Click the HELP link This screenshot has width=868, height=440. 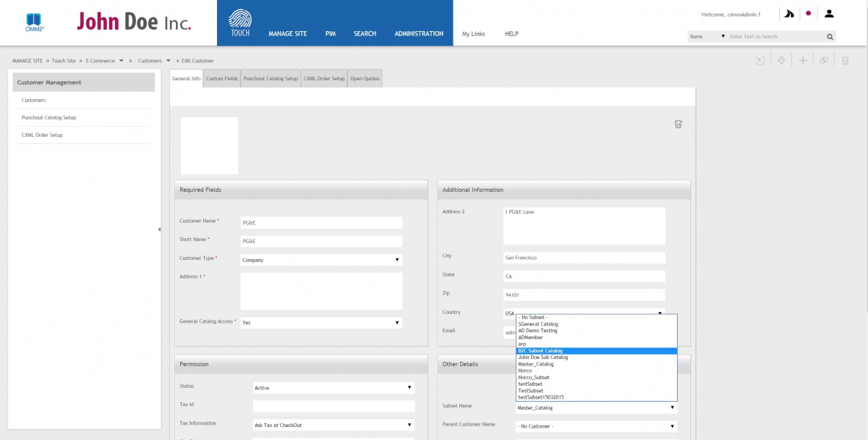511,34
